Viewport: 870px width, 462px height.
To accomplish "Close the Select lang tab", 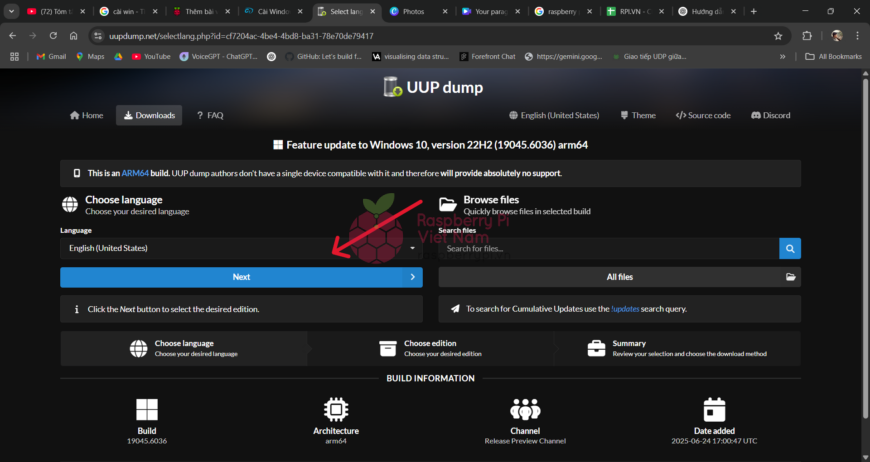I will pyautogui.click(x=373, y=11).
